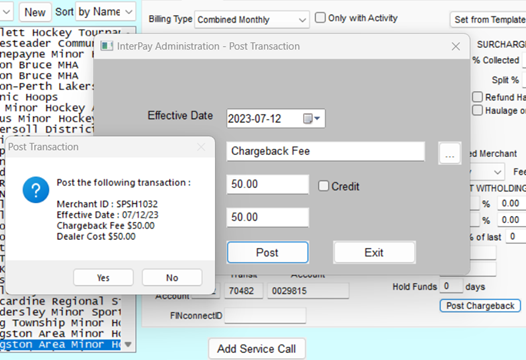The width and height of the screenshot is (526, 360).
Task: Select the Kindersley Minor Sports list entry
Action: click(x=60, y=312)
